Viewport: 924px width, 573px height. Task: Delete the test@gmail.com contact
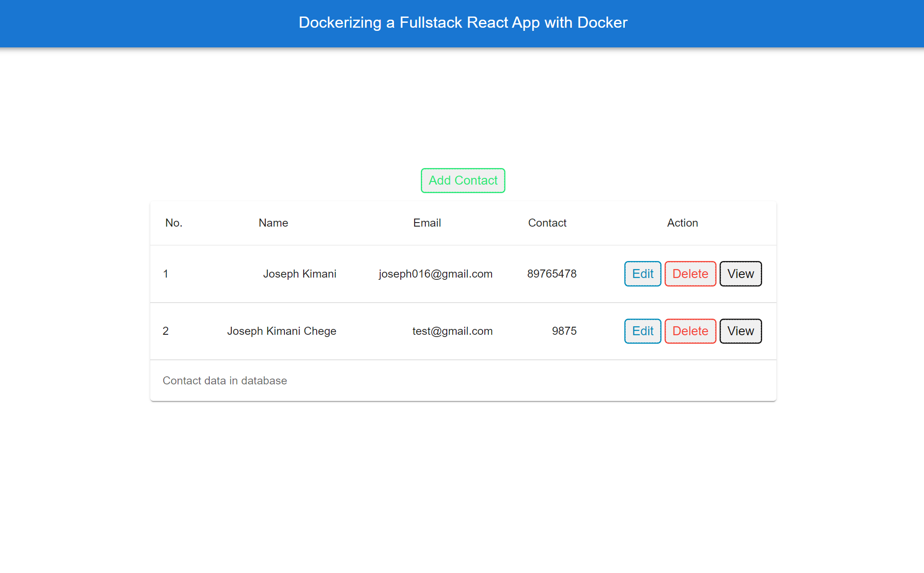pos(690,331)
